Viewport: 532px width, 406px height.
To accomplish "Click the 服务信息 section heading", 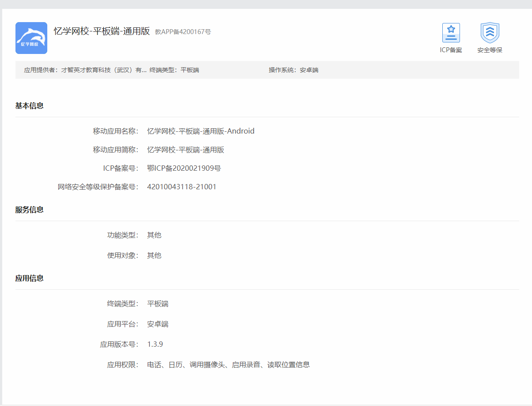I will tap(29, 210).
